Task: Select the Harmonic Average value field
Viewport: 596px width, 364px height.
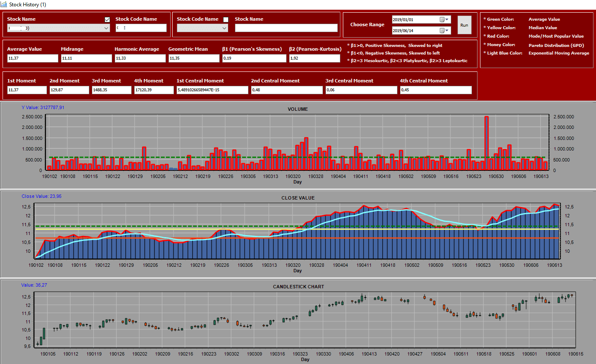Action: pos(140,58)
